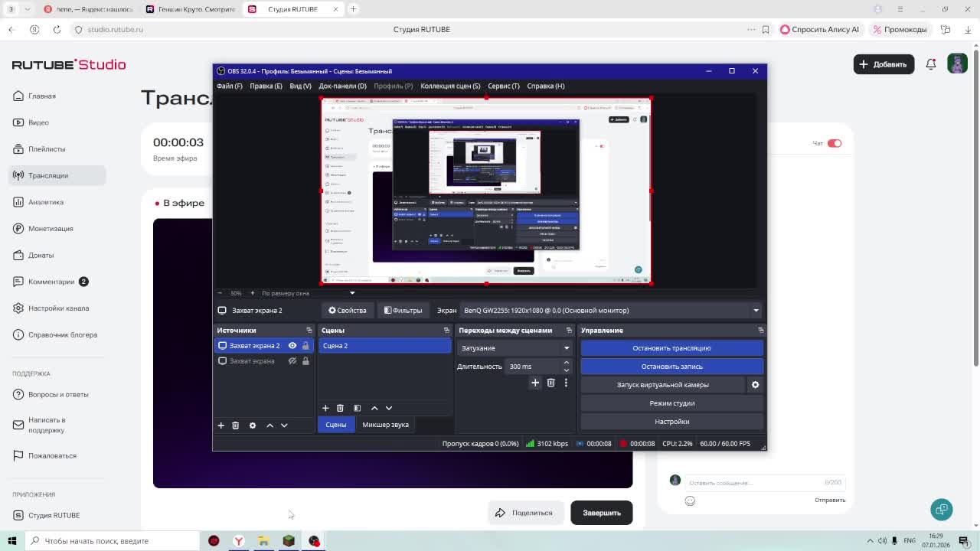
Task: Remove the scene transition with trash icon
Action: [550, 383]
